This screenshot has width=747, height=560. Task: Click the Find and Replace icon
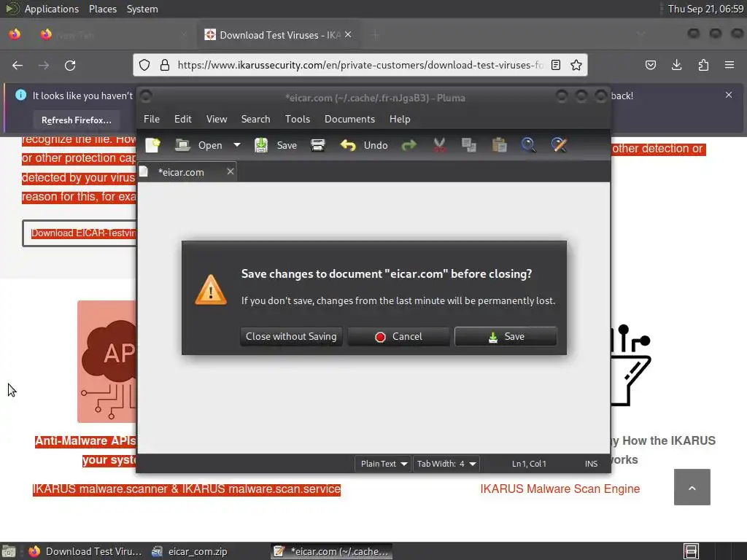point(559,145)
